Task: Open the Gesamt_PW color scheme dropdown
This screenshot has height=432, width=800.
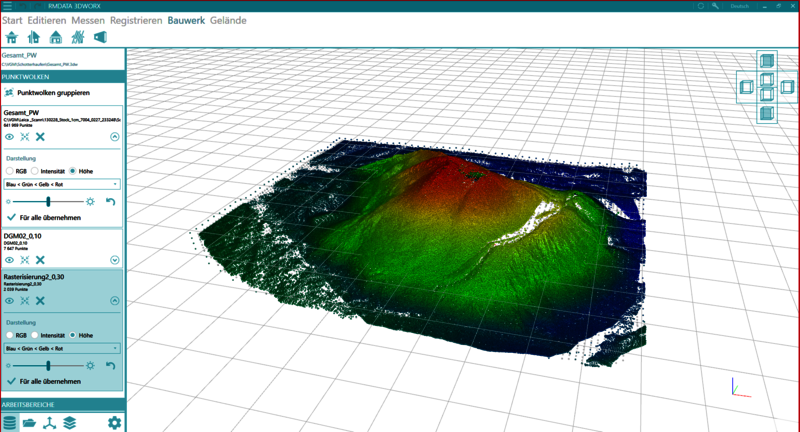Action: (x=62, y=184)
